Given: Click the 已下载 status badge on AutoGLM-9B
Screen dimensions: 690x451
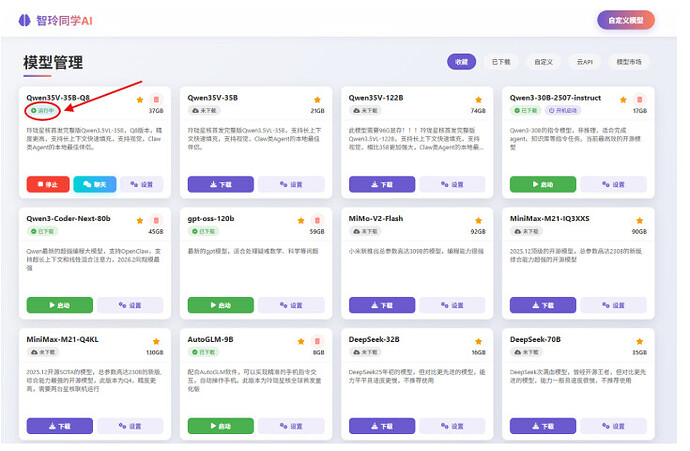Looking at the screenshot, I should click(203, 352).
